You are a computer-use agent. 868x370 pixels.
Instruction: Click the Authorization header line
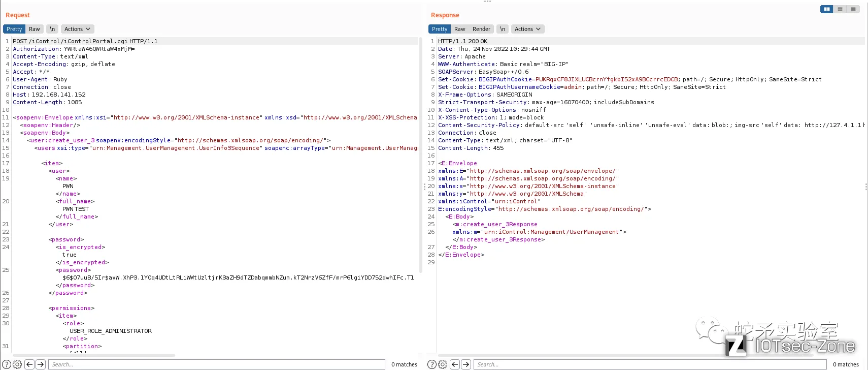point(74,49)
